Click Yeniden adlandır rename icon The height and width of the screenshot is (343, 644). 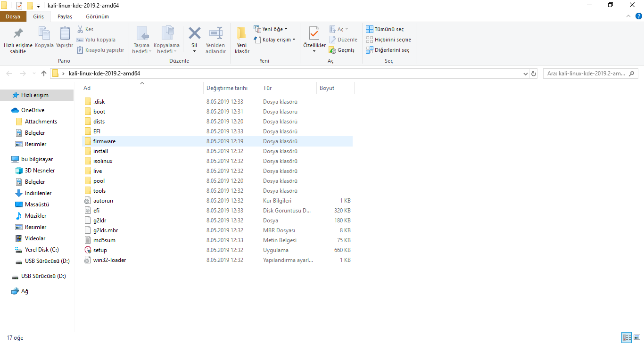tap(216, 41)
